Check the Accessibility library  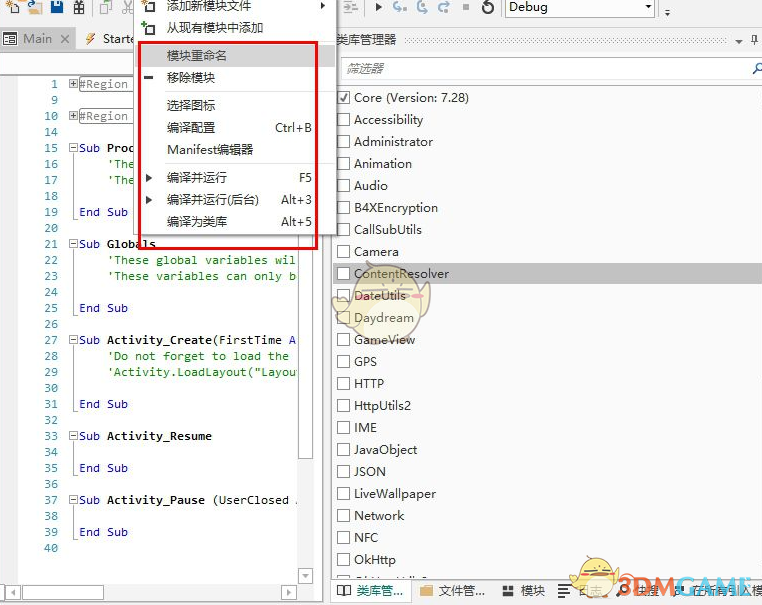coord(343,120)
